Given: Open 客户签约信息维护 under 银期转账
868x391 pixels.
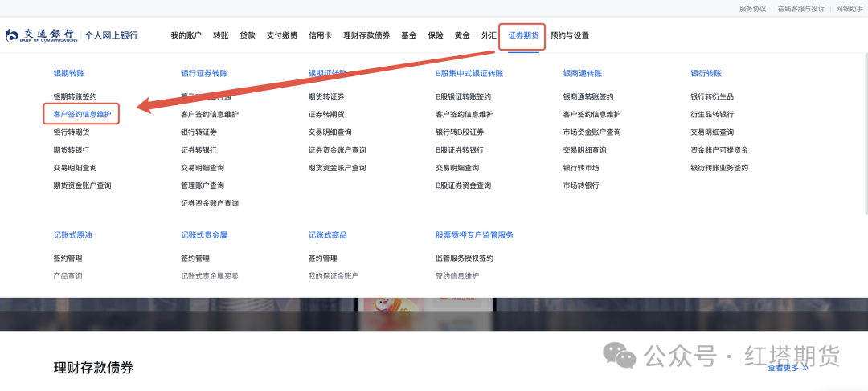Looking at the screenshot, I should (83, 115).
